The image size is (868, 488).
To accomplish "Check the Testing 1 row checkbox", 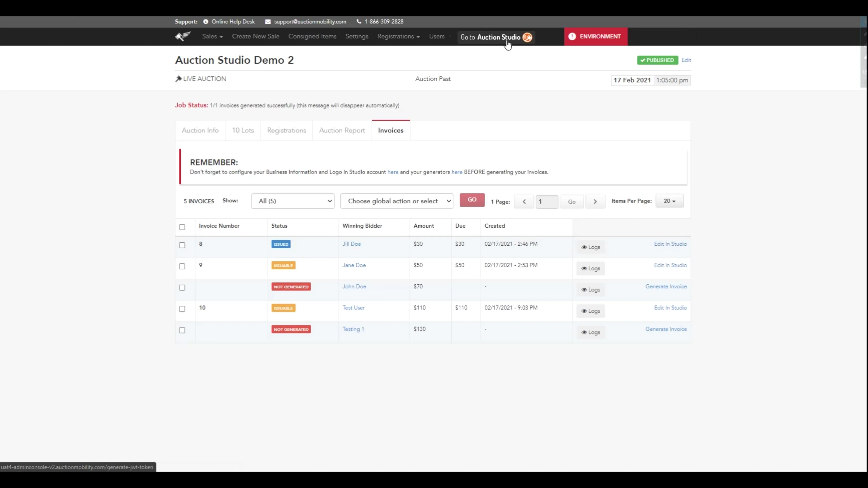I will (x=182, y=330).
